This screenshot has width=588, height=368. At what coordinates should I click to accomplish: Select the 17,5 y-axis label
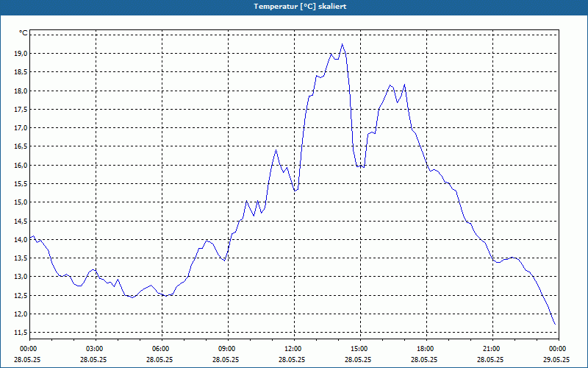[x=21, y=109]
